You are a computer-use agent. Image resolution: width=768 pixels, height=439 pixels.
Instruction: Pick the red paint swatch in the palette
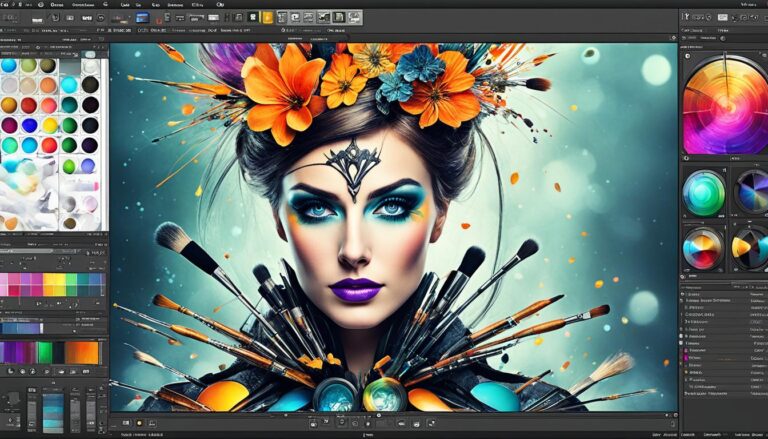tap(30, 105)
